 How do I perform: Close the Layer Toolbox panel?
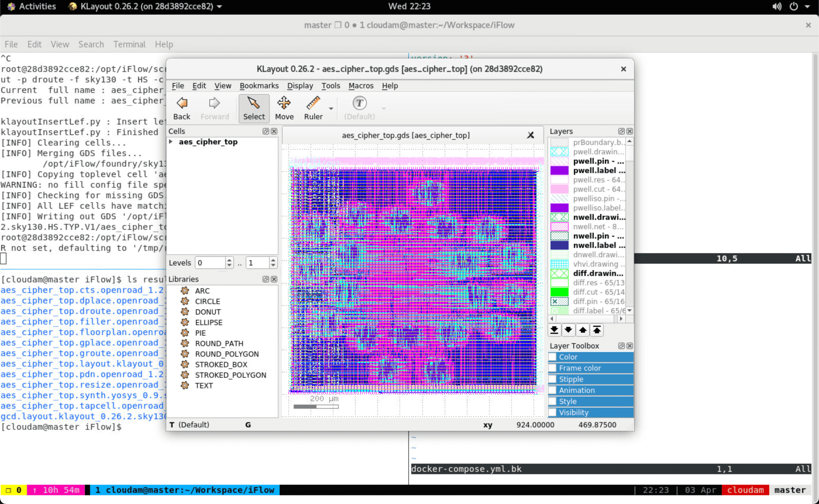click(x=629, y=346)
